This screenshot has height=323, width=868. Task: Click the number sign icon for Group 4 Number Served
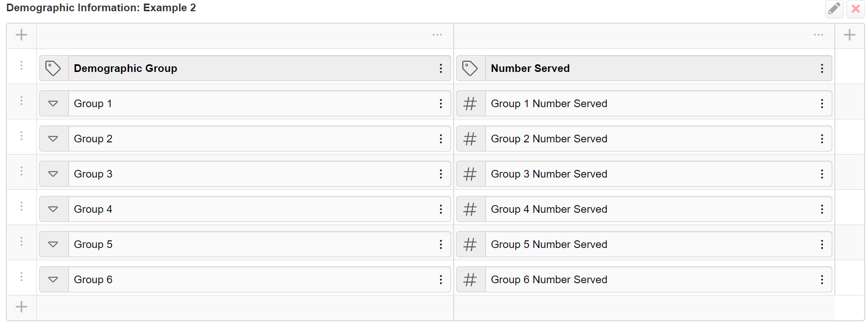pos(470,209)
